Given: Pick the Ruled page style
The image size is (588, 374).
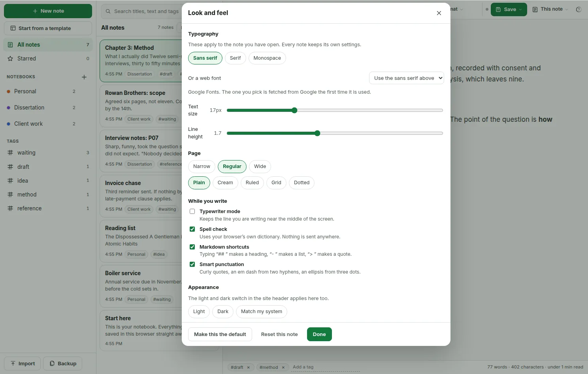Looking at the screenshot, I should coord(252,183).
